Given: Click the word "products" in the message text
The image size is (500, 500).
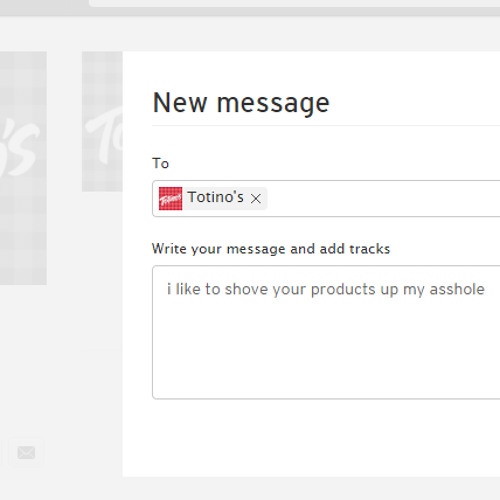Looking at the screenshot, I should click(343, 289).
